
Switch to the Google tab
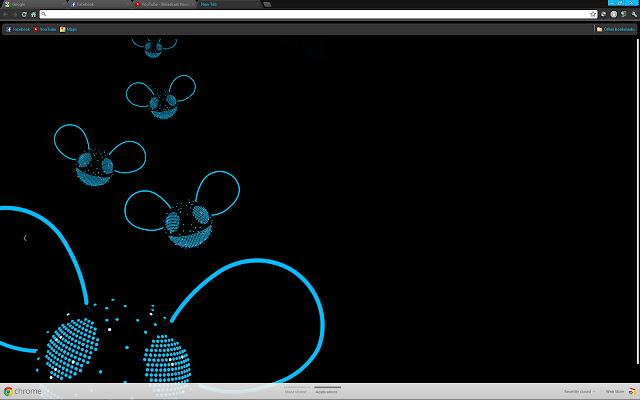[33, 4]
